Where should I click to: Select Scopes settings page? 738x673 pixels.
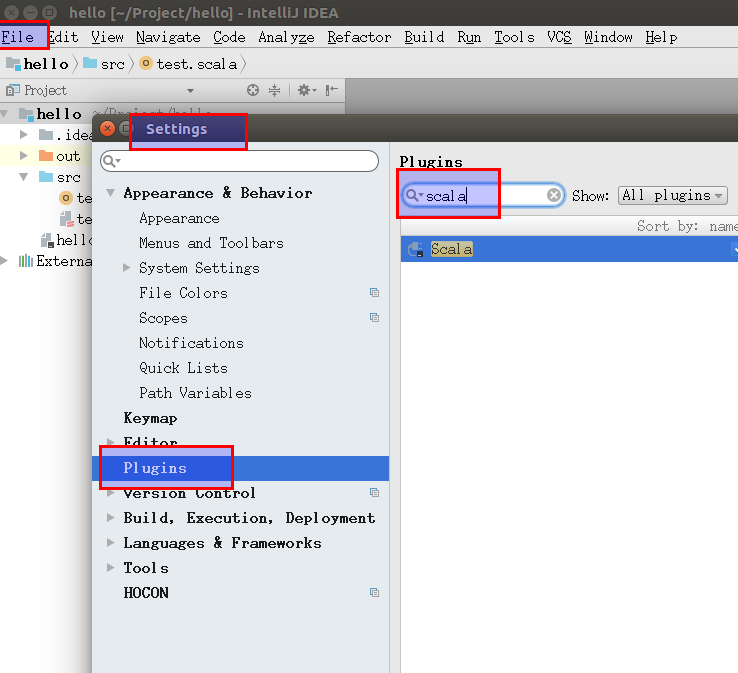coord(163,318)
